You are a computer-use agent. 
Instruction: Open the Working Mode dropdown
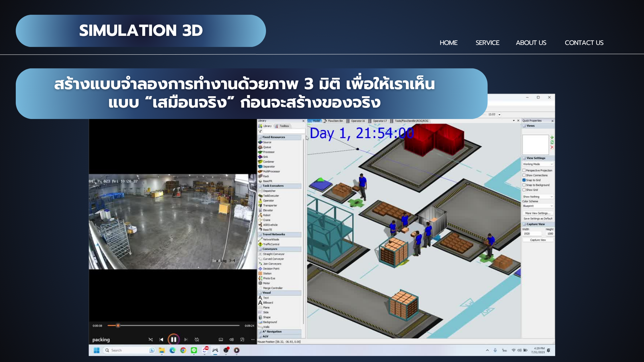point(538,164)
